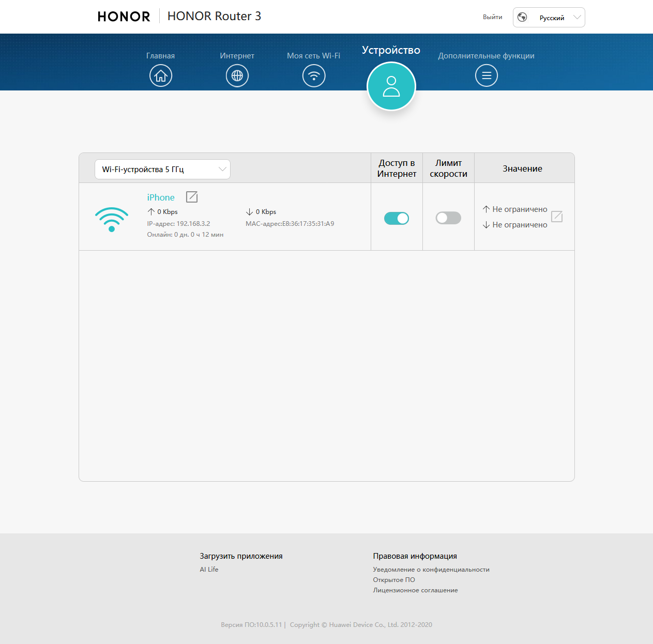Screen dimensions: 653x644
Task: Click the Выйти logout link
Action: pyautogui.click(x=493, y=17)
